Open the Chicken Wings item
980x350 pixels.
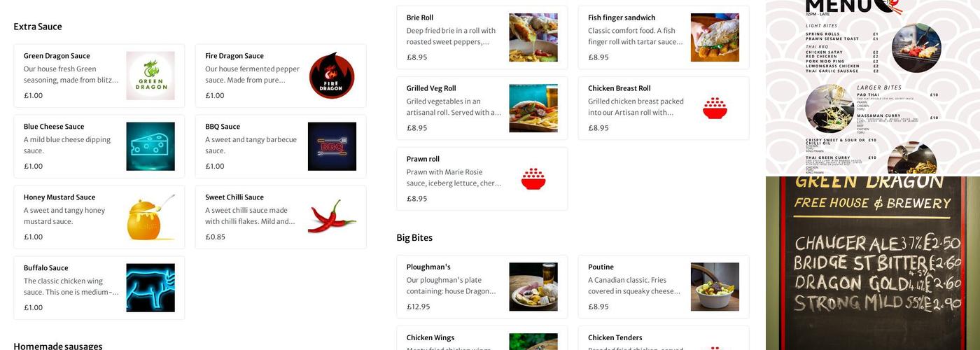coord(482,338)
